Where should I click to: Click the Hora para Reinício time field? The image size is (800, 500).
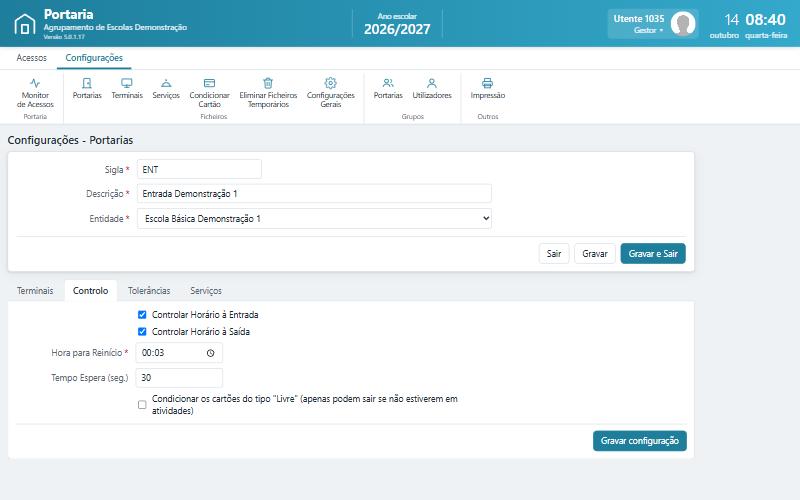pyautogui.click(x=179, y=353)
